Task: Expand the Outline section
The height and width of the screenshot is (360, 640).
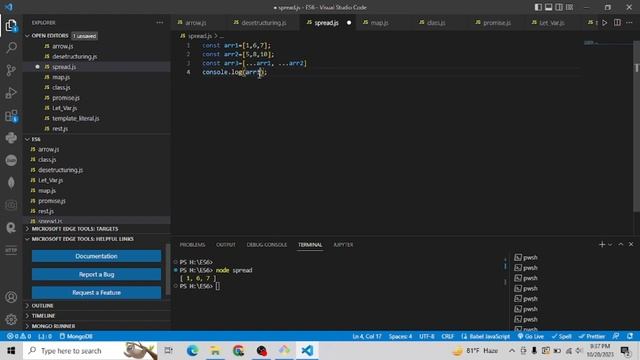Action: [97, 305]
